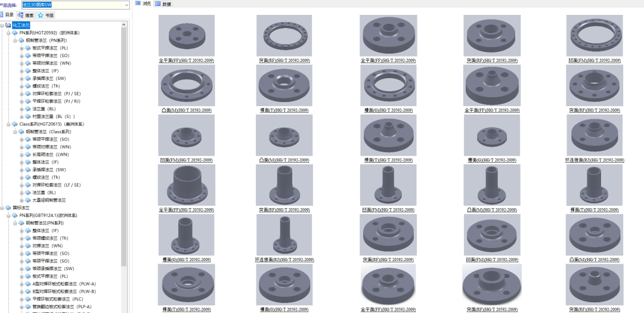Collapse the Class系列(HGT20615) branch
The height and width of the screenshot is (313, 644).
[x=8, y=124]
